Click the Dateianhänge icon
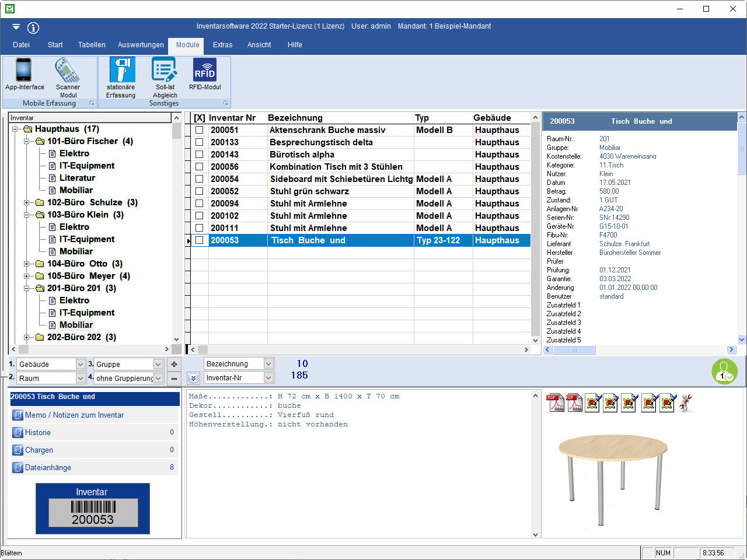The height and width of the screenshot is (560, 747). pos(18,467)
